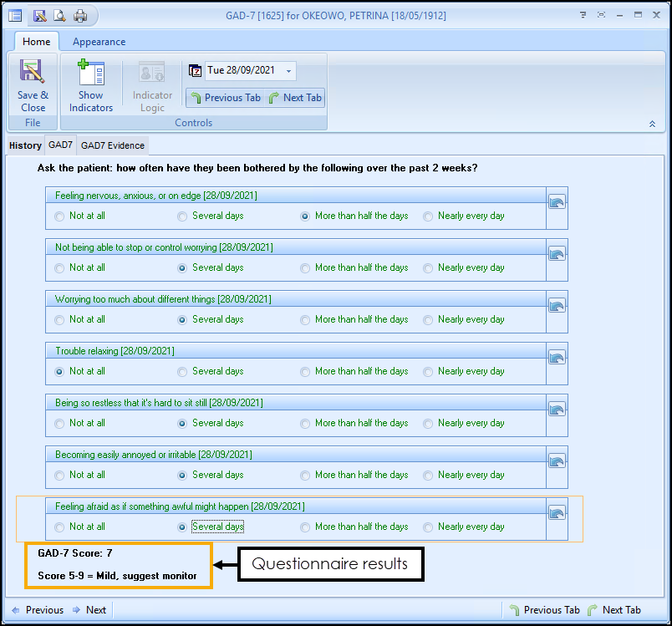This screenshot has height=626, width=672.
Task: Click the print preview magnifier icon
Action: pos(59,15)
